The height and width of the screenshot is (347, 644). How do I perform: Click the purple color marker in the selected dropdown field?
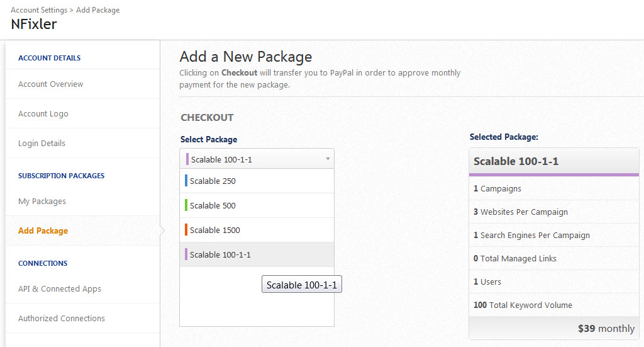click(x=187, y=159)
